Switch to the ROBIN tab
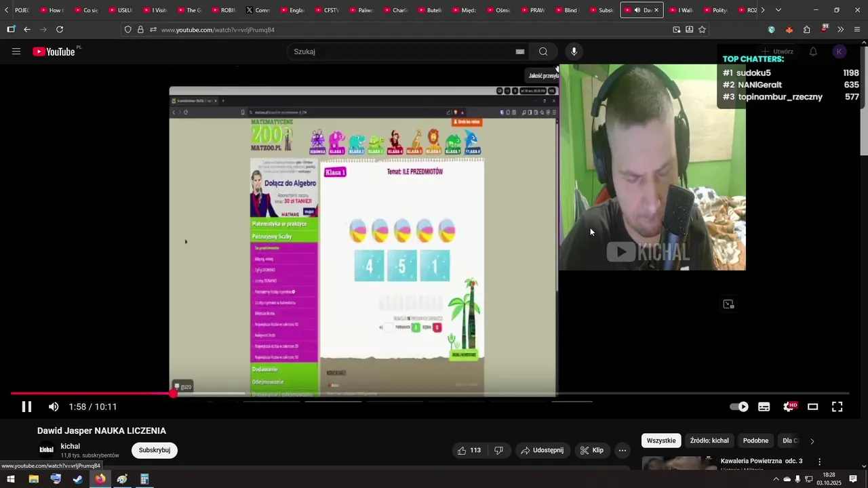This screenshot has width=868, height=488. tap(224, 10)
